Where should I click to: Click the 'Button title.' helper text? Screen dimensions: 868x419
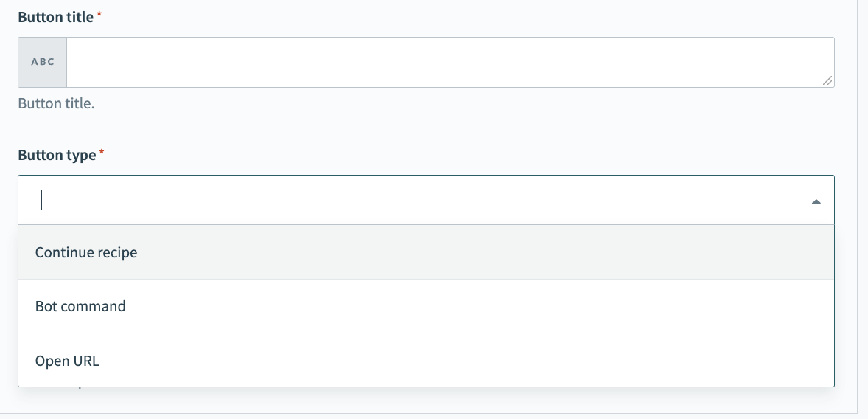point(56,103)
